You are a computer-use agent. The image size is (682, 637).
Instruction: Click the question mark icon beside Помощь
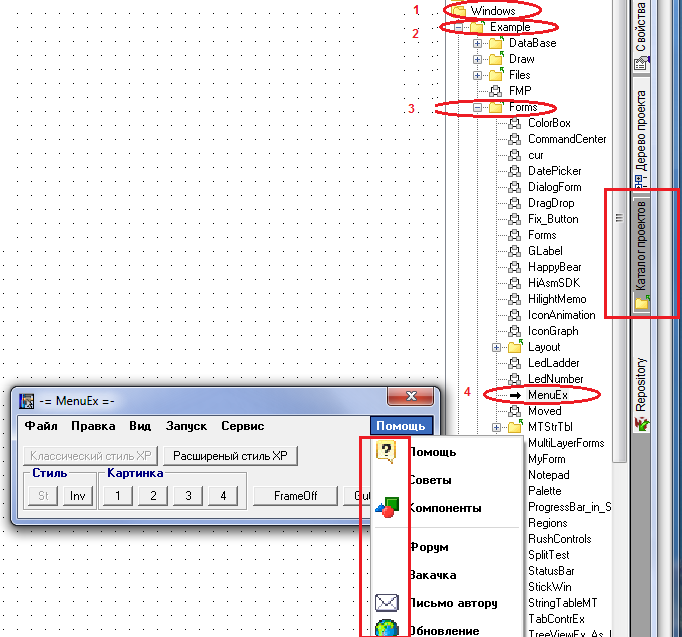(x=385, y=452)
